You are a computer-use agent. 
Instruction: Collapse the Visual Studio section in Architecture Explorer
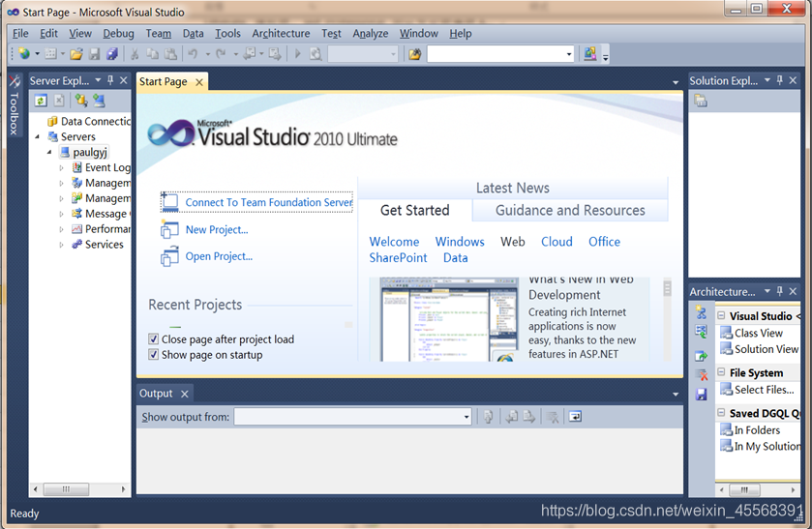721,315
